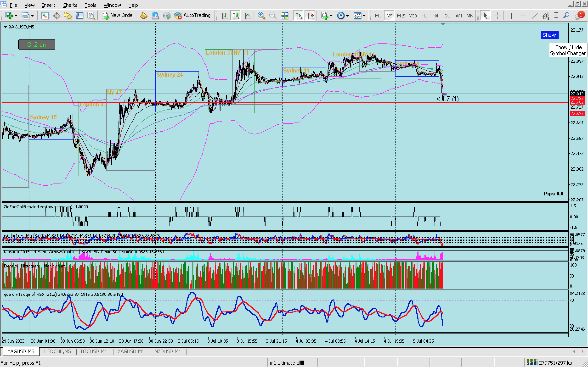Open the Charts menu

[70, 5]
